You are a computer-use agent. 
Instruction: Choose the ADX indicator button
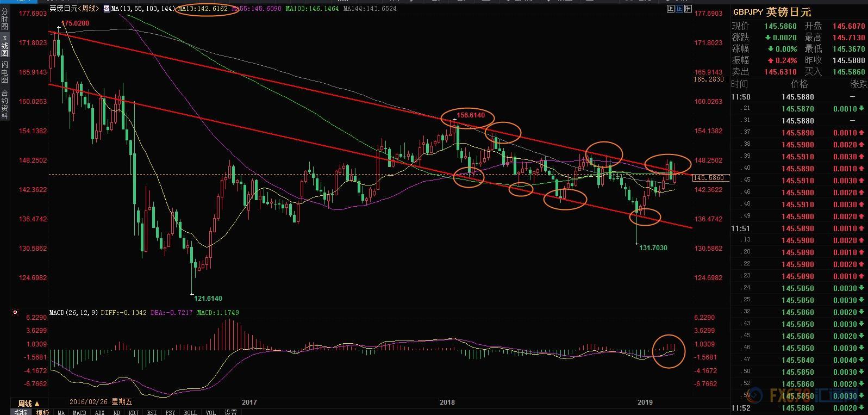pyautogui.click(x=99, y=412)
